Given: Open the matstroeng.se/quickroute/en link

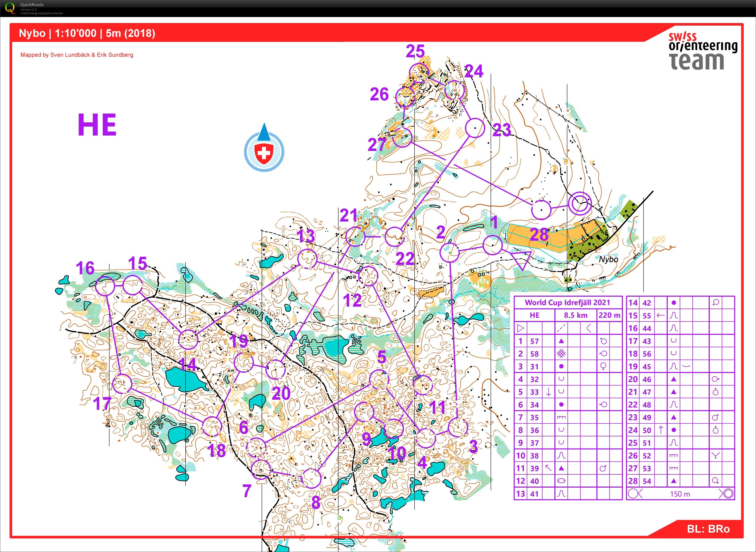Looking at the screenshot, I should [41, 13].
